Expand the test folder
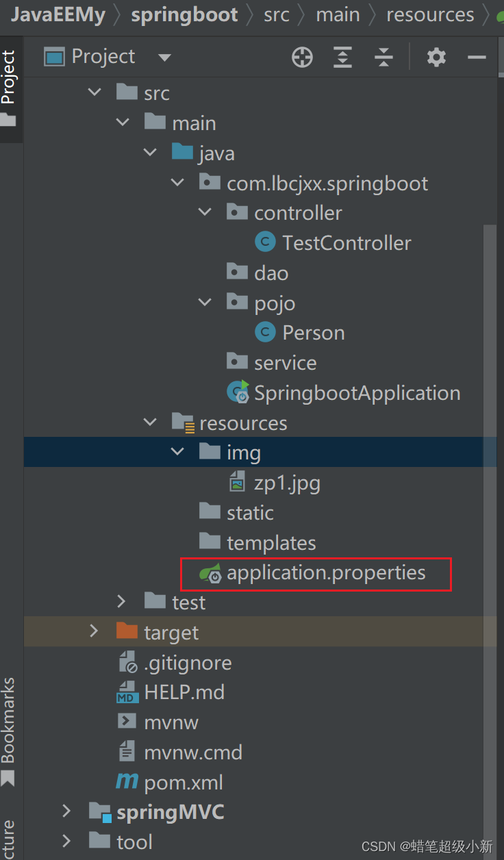This screenshot has height=860, width=504. tap(121, 602)
